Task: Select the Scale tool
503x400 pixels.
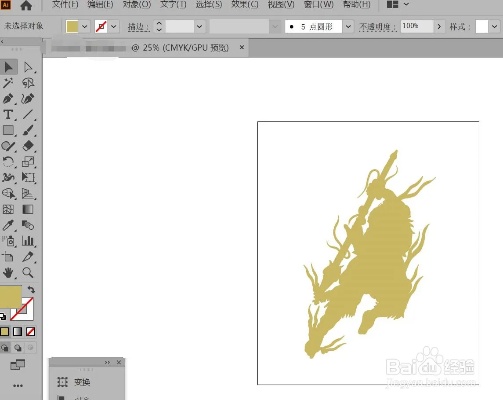Action: coord(28,162)
